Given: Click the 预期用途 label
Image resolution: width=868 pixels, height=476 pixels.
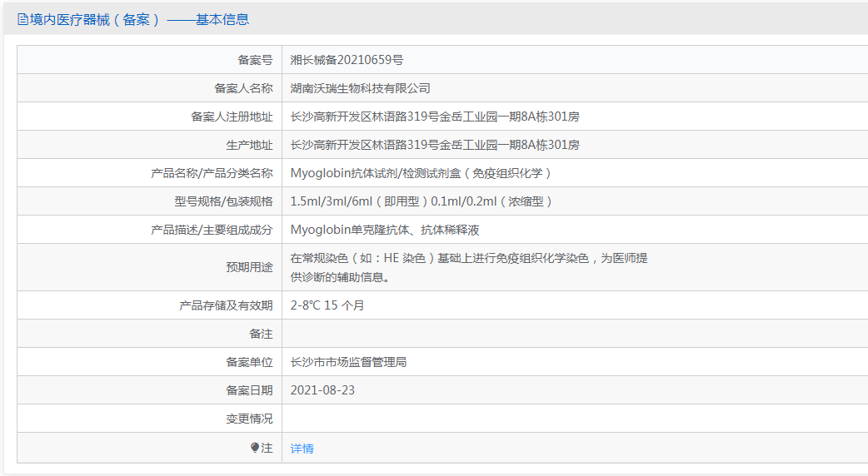Looking at the screenshot, I should pyautogui.click(x=249, y=267).
